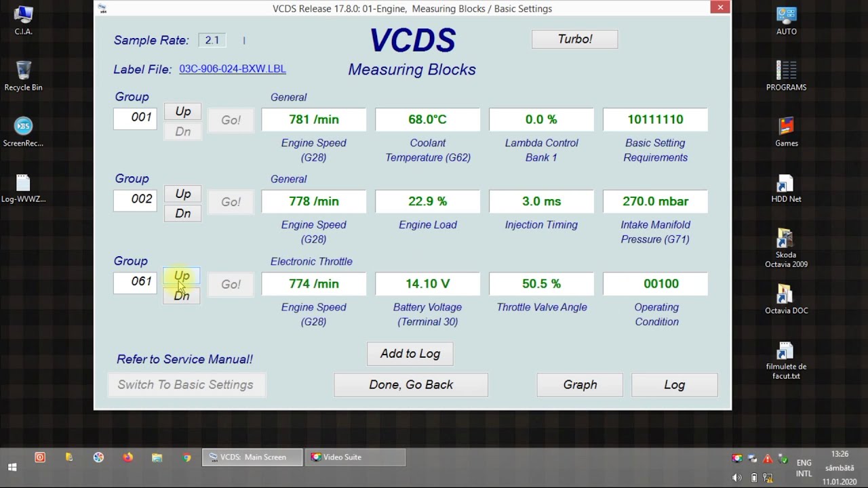Click the network computers tray icon
Screen dimensions: 868x488
click(x=753, y=459)
